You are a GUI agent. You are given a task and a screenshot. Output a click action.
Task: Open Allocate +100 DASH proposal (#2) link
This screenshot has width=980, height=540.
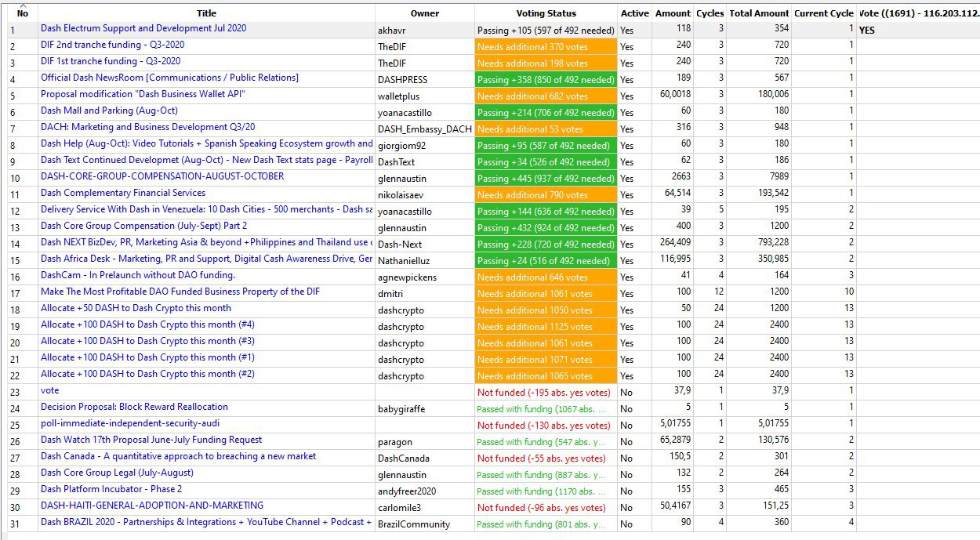click(x=147, y=374)
